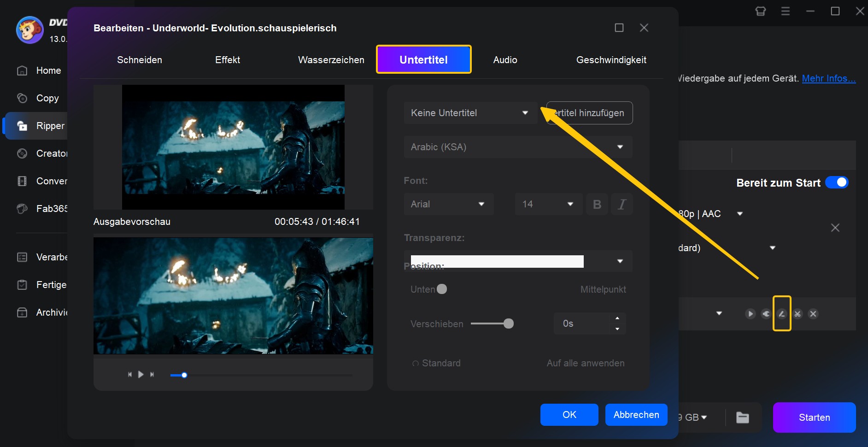Click the Abbrechen button

pyautogui.click(x=636, y=415)
